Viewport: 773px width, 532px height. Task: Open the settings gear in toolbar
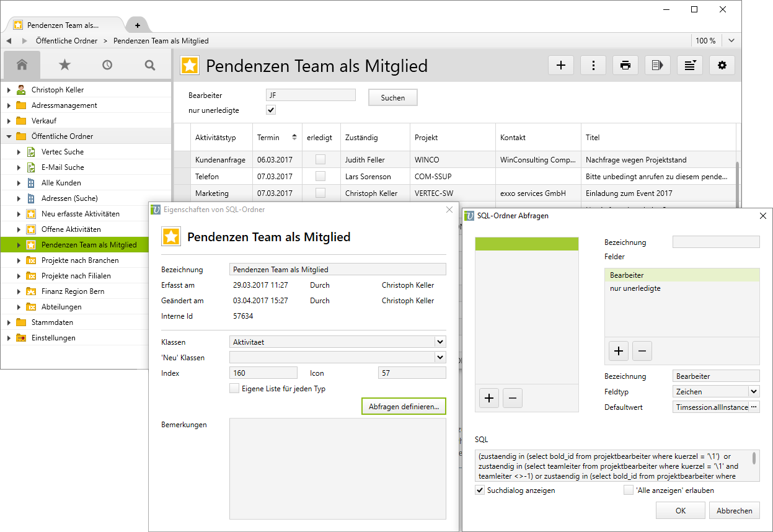[x=722, y=65]
